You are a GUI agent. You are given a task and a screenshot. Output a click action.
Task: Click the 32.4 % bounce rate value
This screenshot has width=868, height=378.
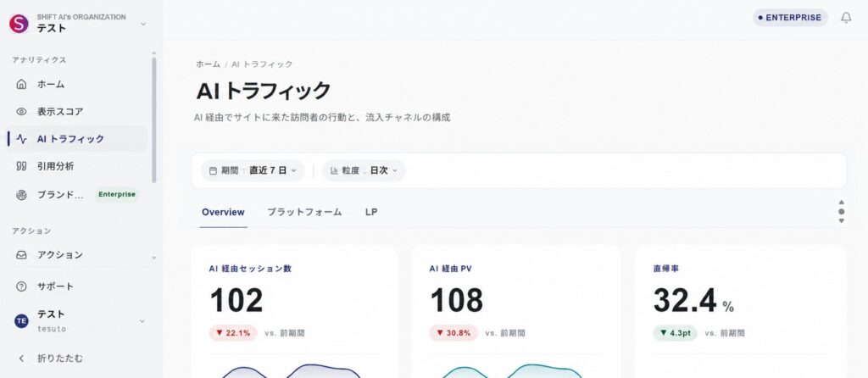click(694, 301)
